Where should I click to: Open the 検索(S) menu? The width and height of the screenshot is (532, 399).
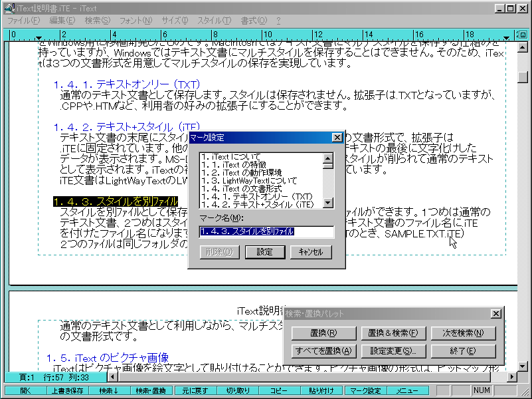(x=98, y=21)
